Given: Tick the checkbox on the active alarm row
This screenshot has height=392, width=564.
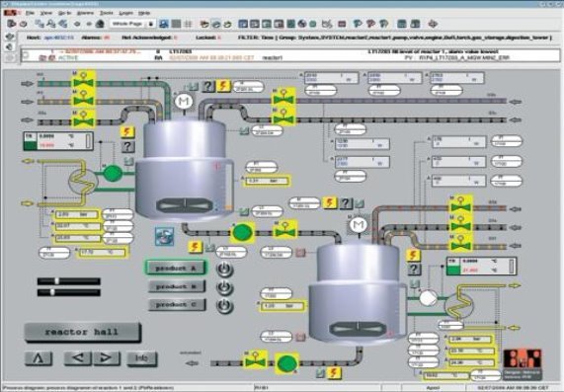Looking at the screenshot, I should click(x=25, y=55).
